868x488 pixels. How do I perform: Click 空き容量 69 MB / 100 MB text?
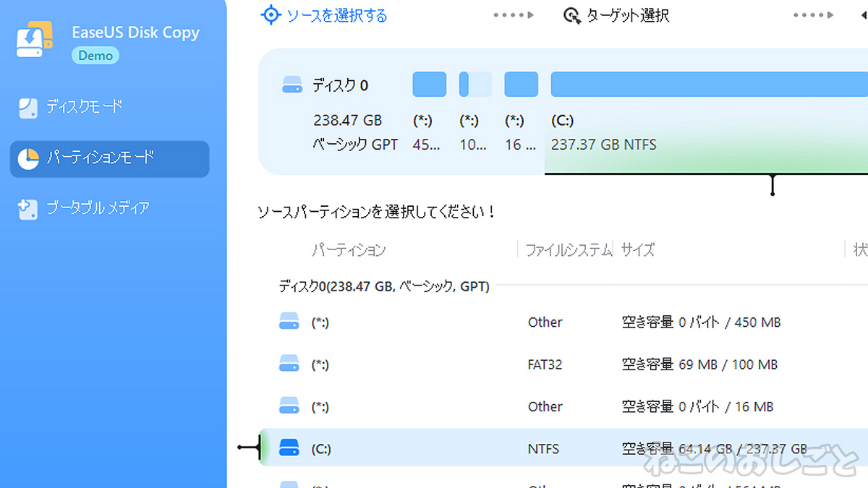pyautogui.click(x=700, y=364)
